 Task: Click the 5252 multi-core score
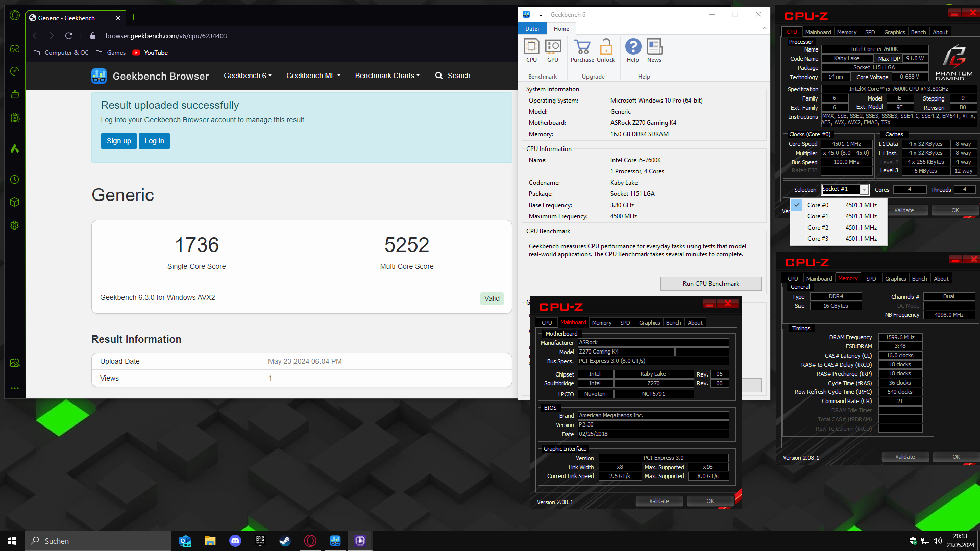[x=407, y=245]
